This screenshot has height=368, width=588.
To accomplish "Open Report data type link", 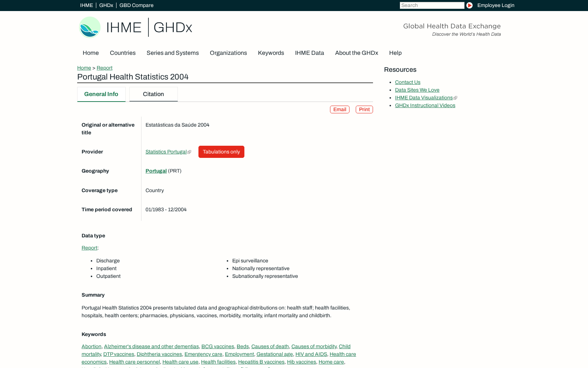I will coord(89,248).
